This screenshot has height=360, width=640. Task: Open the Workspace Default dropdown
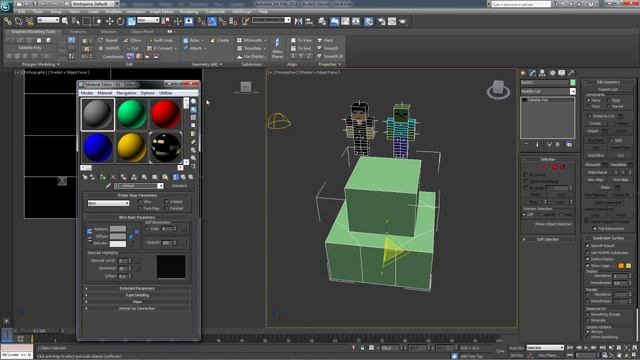tap(95, 4)
